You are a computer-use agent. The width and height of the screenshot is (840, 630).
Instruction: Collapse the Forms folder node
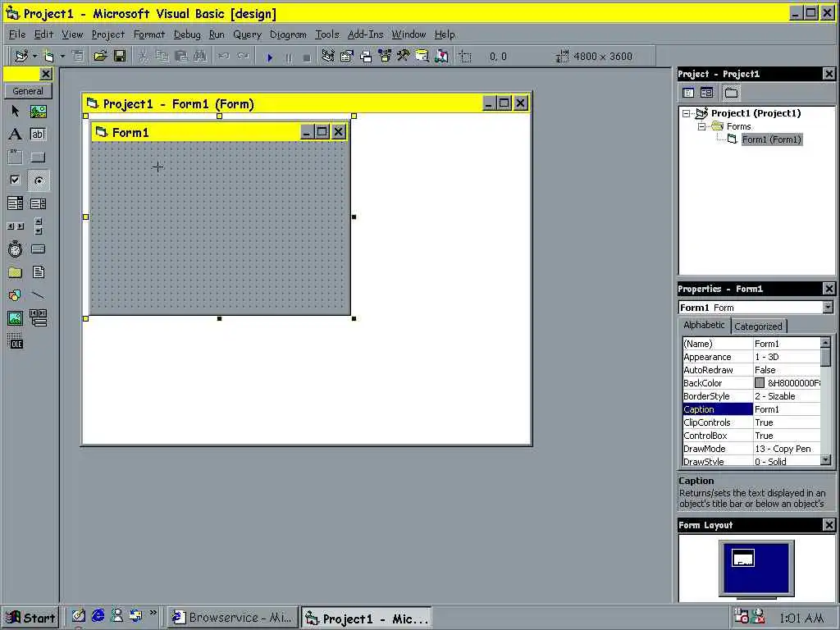[x=701, y=127]
